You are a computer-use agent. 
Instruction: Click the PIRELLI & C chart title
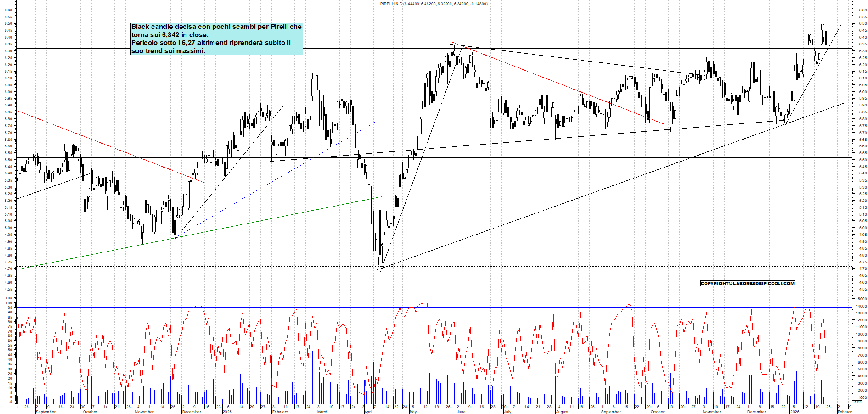[x=434, y=4]
